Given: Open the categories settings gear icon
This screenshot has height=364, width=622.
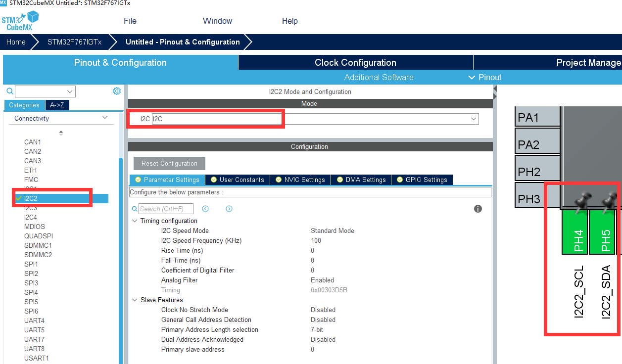Looking at the screenshot, I should coord(117,91).
